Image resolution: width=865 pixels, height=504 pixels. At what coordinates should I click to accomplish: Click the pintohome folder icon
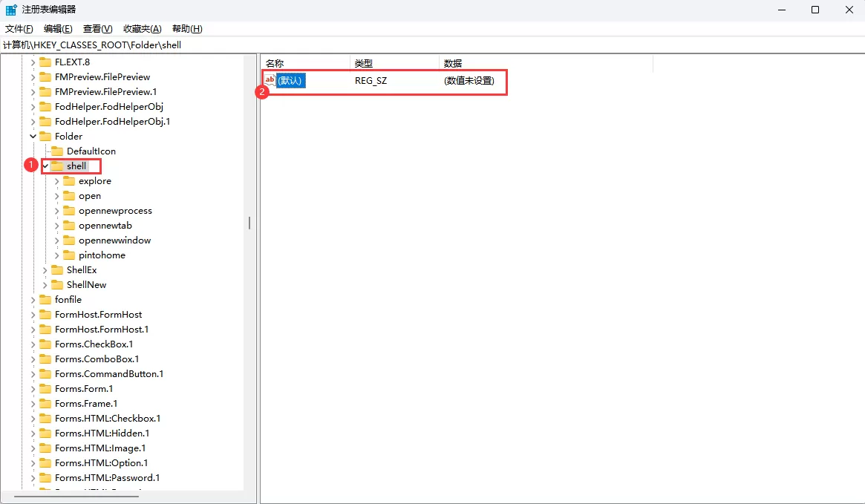71,255
